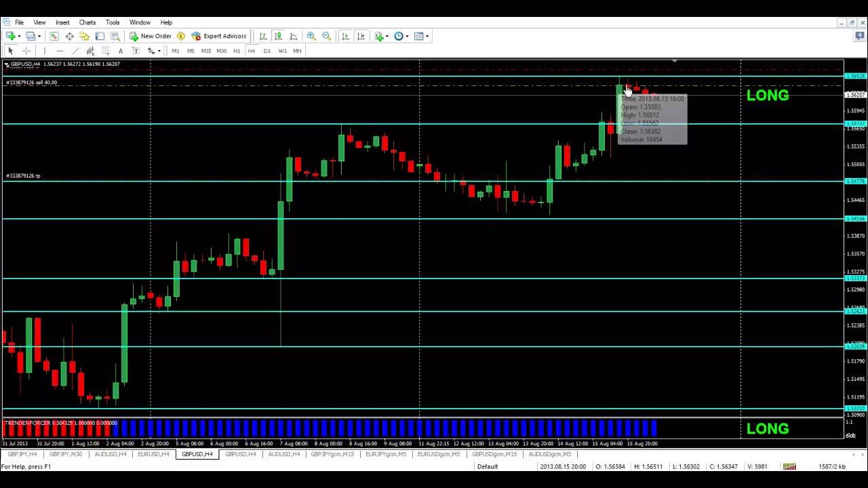Switch timeframe to H1
The height and width of the screenshot is (488, 868).
pos(237,51)
